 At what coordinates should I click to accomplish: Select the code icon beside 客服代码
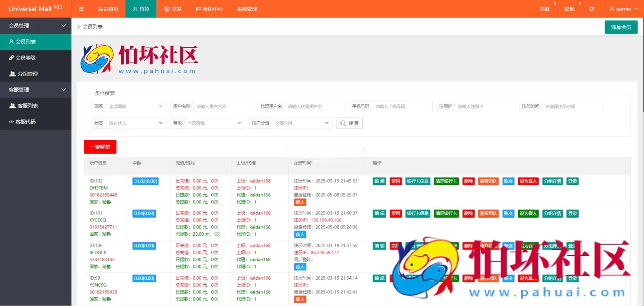11,121
